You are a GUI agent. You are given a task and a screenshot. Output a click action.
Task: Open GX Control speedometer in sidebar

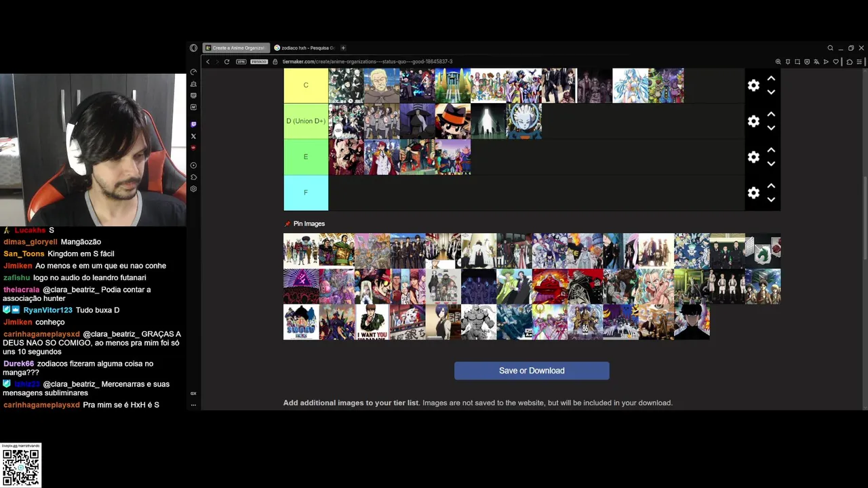[193, 73]
